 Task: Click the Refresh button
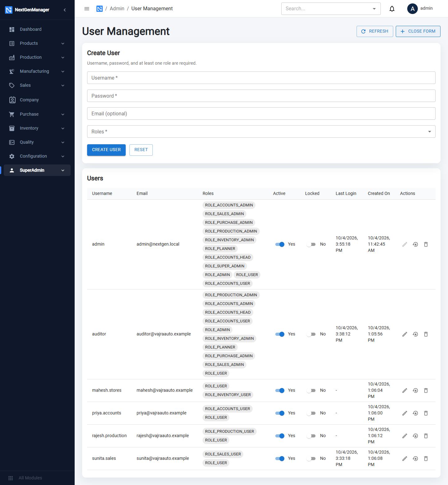[x=375, y=31]
